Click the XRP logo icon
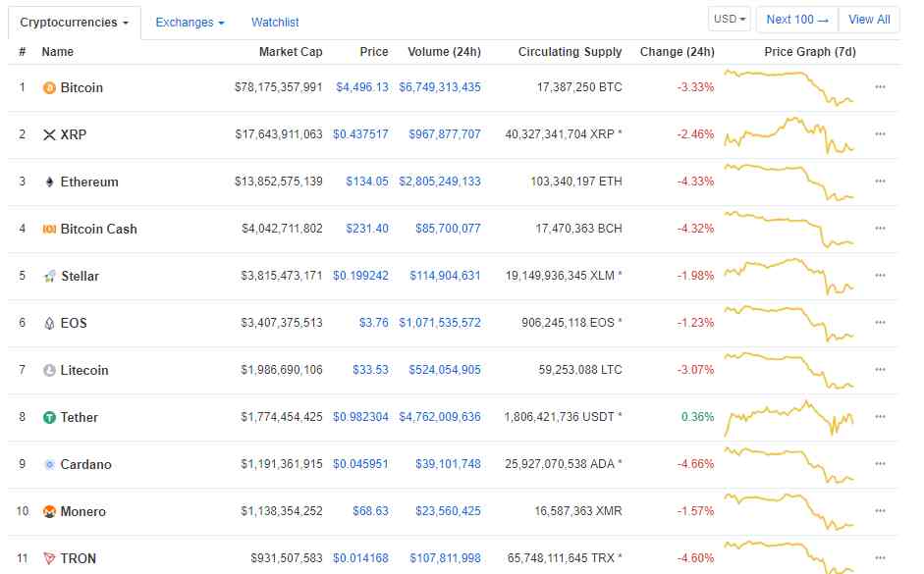The height and width of the screenshot is (574, 924). click(x=49, y=135)
